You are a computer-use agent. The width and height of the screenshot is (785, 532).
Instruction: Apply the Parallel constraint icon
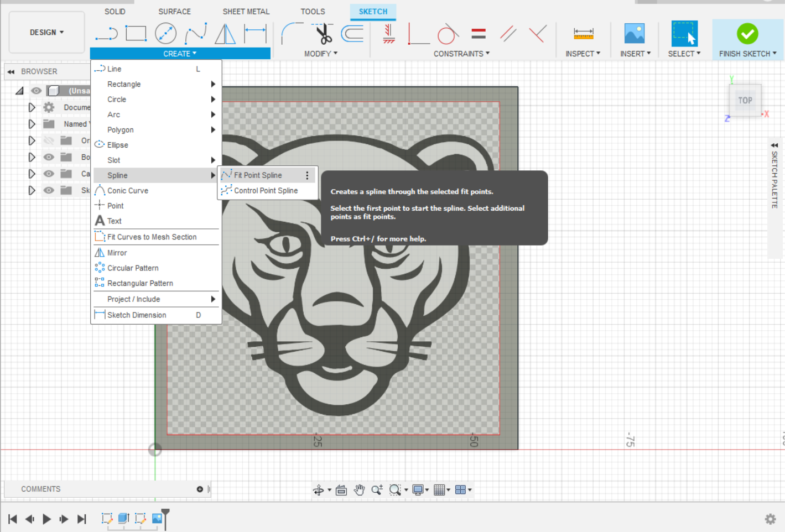508,34
